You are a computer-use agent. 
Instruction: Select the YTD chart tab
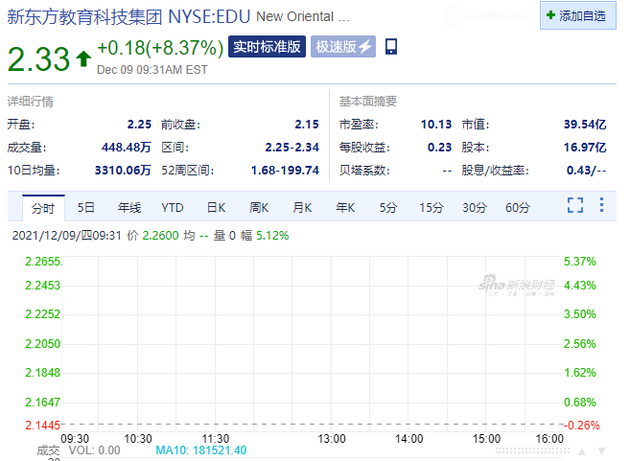pos(172,208)
